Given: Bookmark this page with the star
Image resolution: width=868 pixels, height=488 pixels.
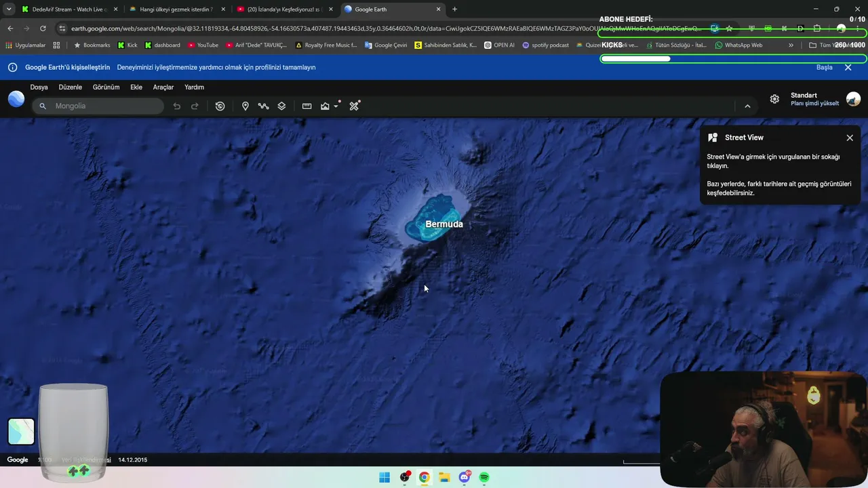Looking at the screenshot, I should click(729, 28).
